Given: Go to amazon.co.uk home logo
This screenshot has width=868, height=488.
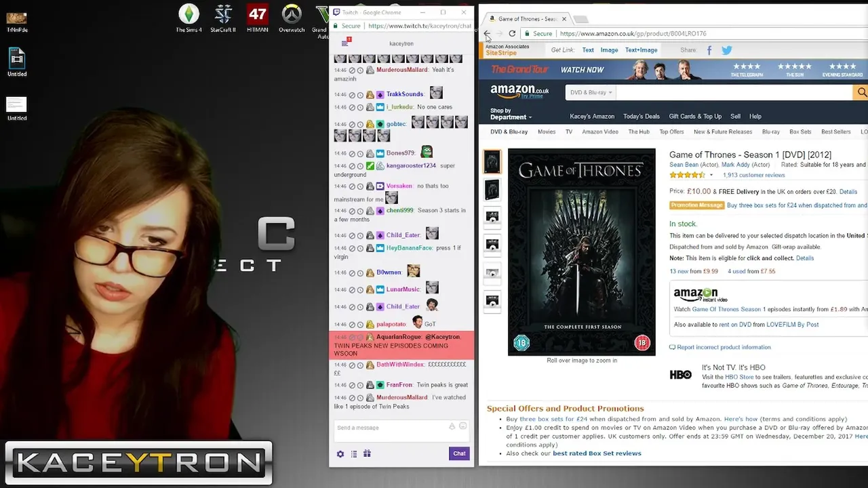Looking at the screenshot, I should click(519, 91).
